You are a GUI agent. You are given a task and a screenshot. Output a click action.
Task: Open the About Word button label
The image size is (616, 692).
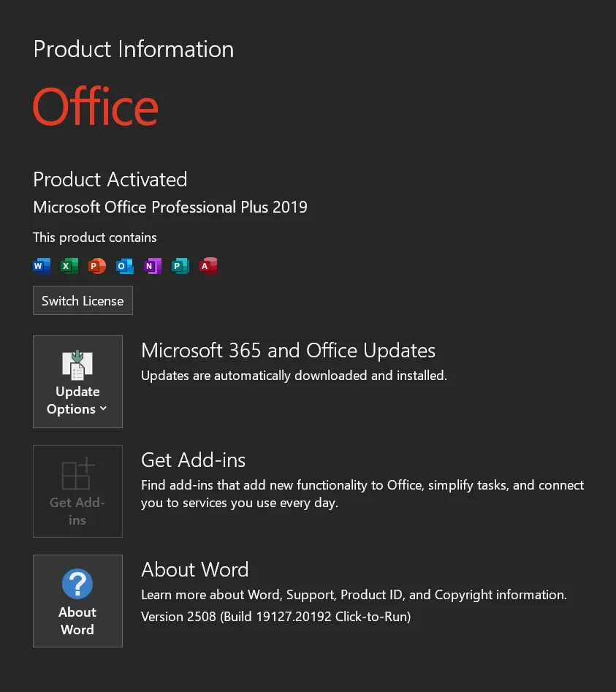77,620
